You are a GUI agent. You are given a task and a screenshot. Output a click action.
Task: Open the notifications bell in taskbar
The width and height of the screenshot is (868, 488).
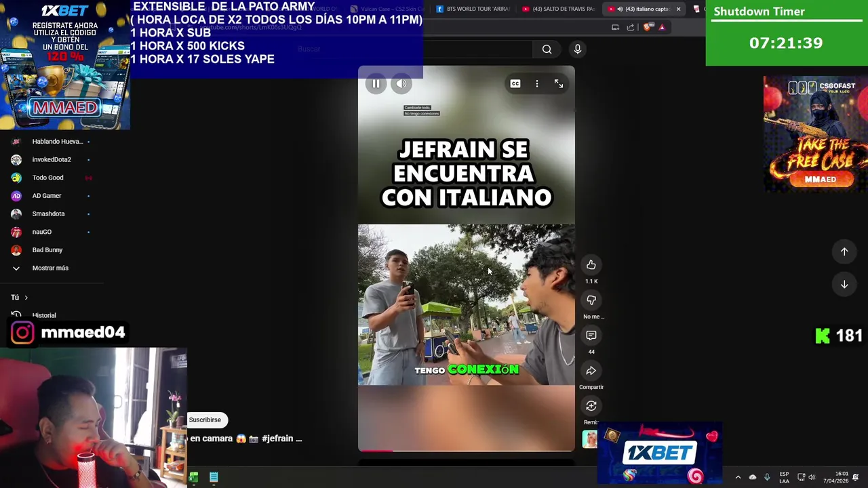tap(856, 477)
